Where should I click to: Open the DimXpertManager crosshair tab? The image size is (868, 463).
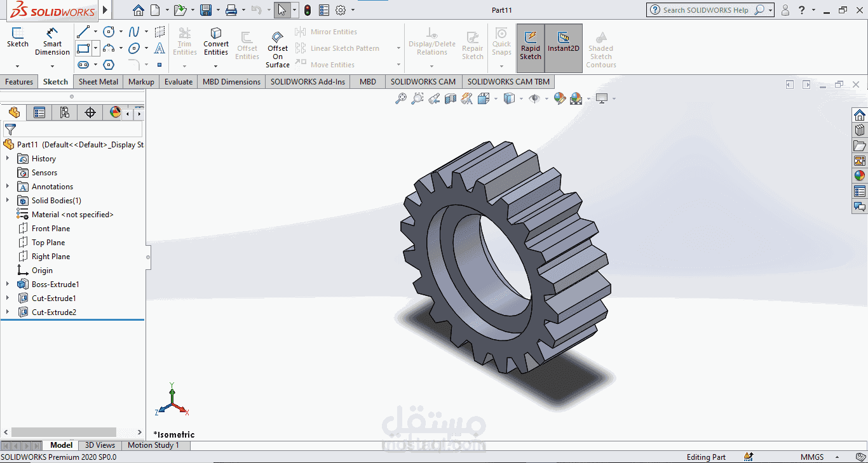click(90, 112)
